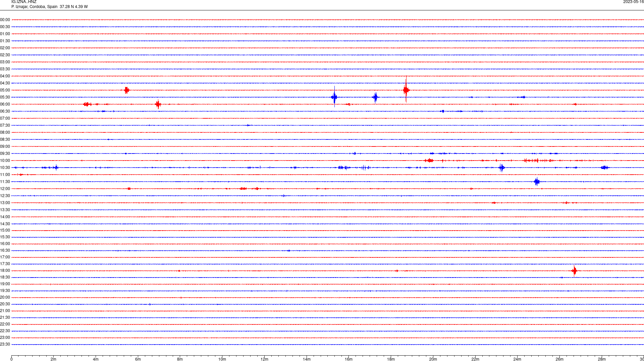This screenshot has width=644, height=362.
Task: Click the 20m tick label on time axis
Action: click(x=433, y=359)
